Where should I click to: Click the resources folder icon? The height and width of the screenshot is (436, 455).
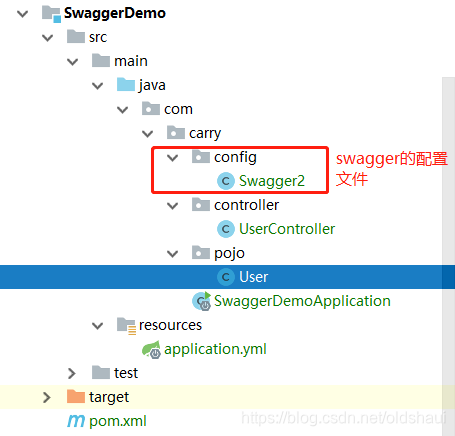(x=126, y=325)
